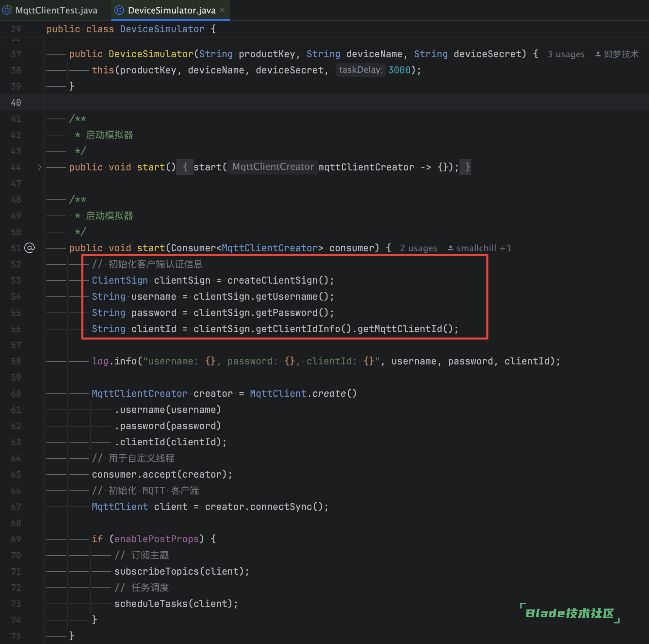Image resolution: width=649 pixels, height=644 pixels.
Task: Click the MqttClientCreator inlay type hint on line 44
Action: pos(273,167)
